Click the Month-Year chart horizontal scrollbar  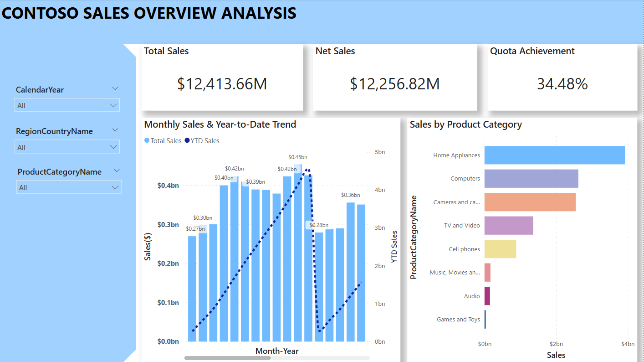click(x=227, y=358)
